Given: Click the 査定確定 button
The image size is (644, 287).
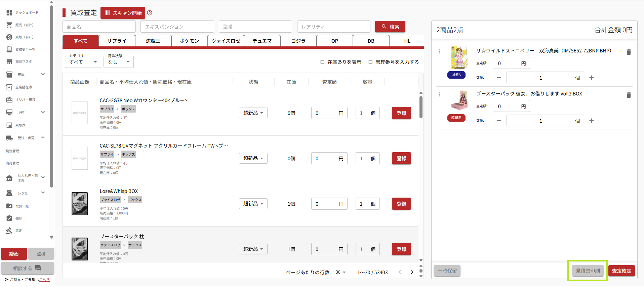Looking at the screenshot, I should (x=621, y=271).
